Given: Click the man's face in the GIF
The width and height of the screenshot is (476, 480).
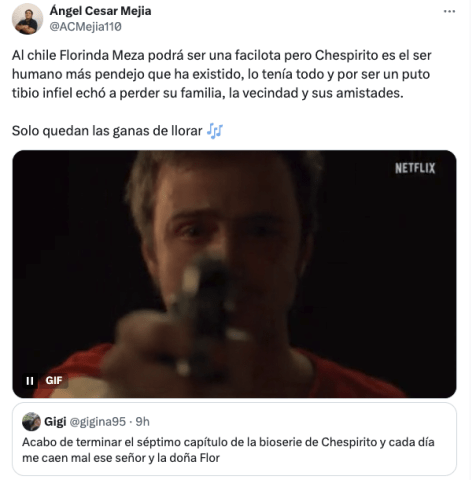Looking at the screenshot, I should (x=227, y=233).
